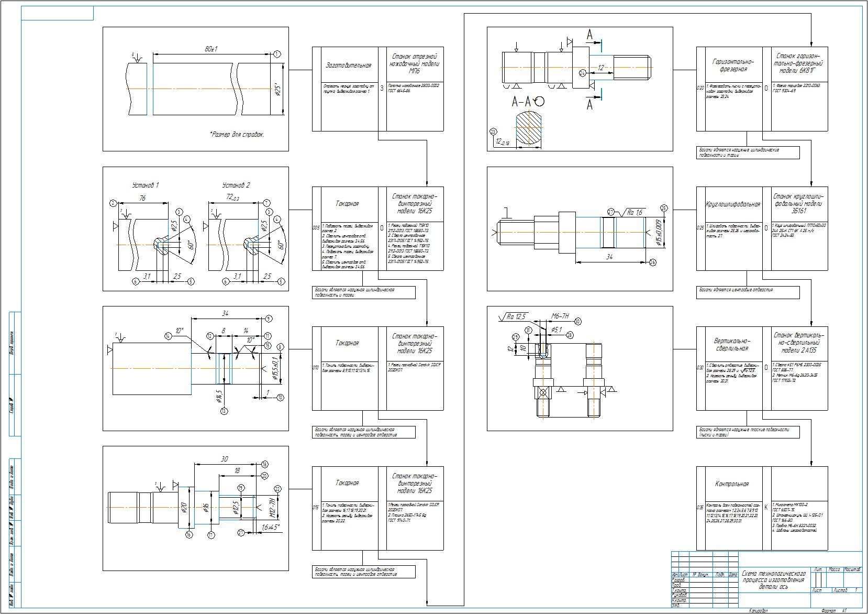Select operation number '005'

(316, 228)
